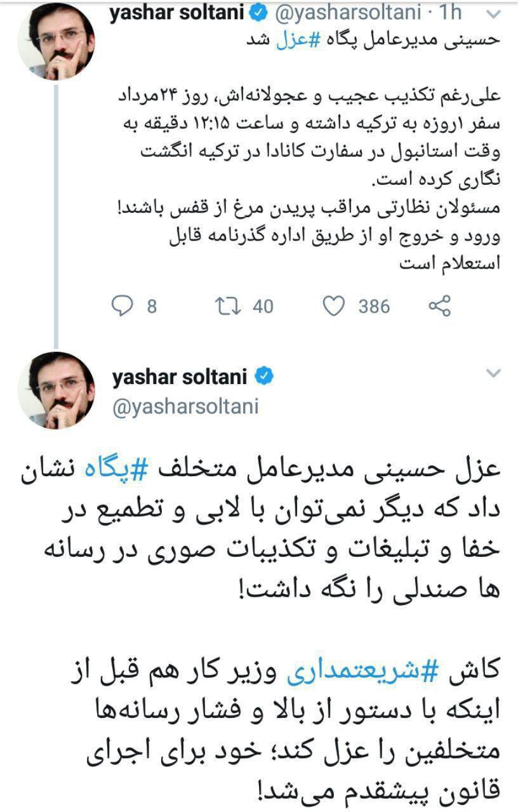Screen dimensions: 518x812
Task: Click the verified badge in the top tweet
Action: click(x=261, y=13)
